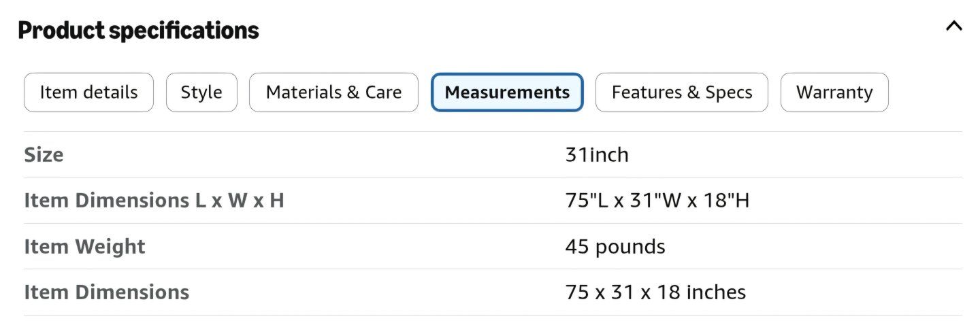Image resolution: width=980 pixels, height=323 pixels.
Task: Open the Features & Specs tab
Action: coord(682,92)
